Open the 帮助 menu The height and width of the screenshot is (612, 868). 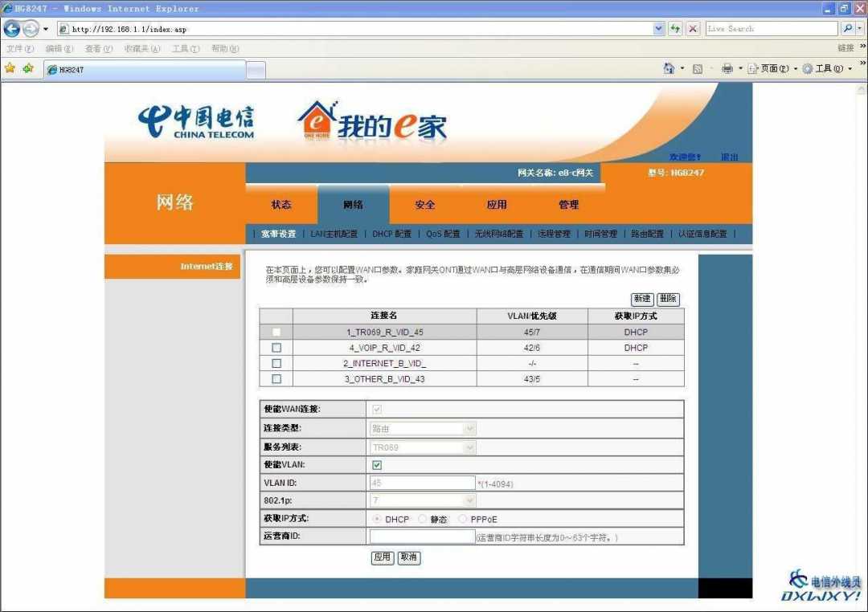pos(225,49)
